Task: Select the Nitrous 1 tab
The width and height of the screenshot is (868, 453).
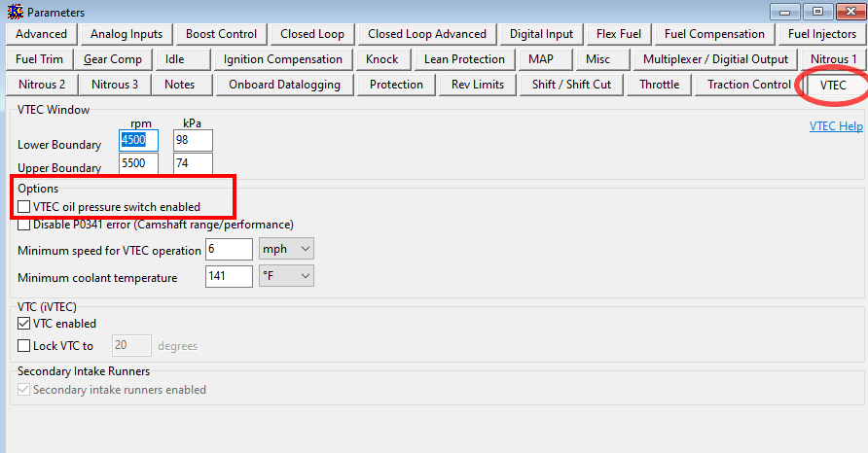Action: 834,59
